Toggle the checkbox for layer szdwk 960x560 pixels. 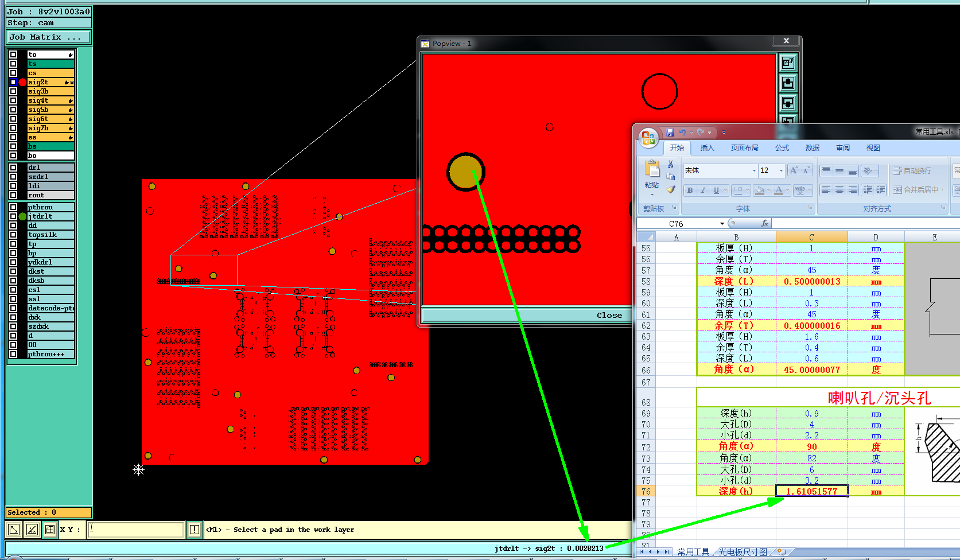click(x=13, y=326)
